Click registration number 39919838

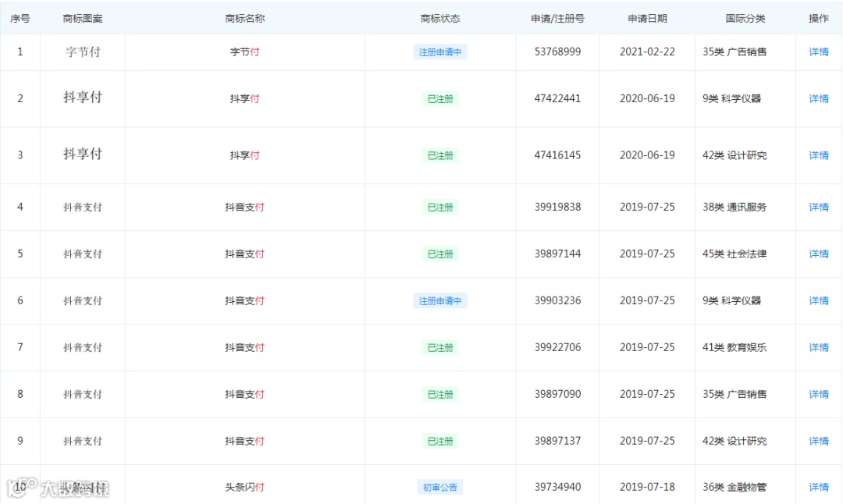point(557,208)
